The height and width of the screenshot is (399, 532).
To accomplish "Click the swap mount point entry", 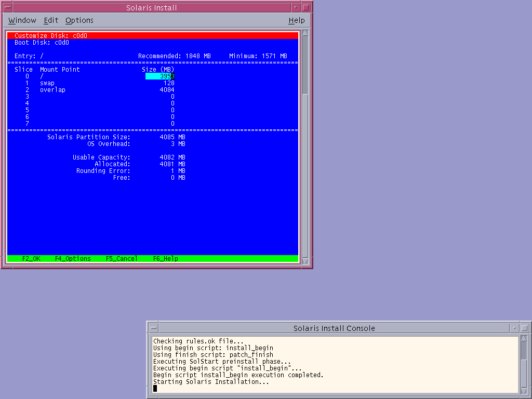I will click(x=47, y=83).
